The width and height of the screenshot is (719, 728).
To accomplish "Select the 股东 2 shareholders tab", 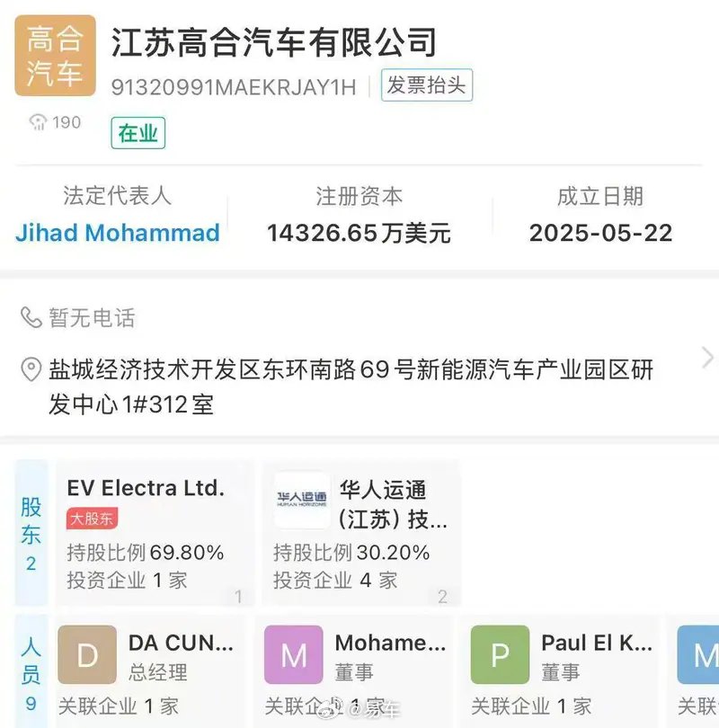I will pos(31,534).
